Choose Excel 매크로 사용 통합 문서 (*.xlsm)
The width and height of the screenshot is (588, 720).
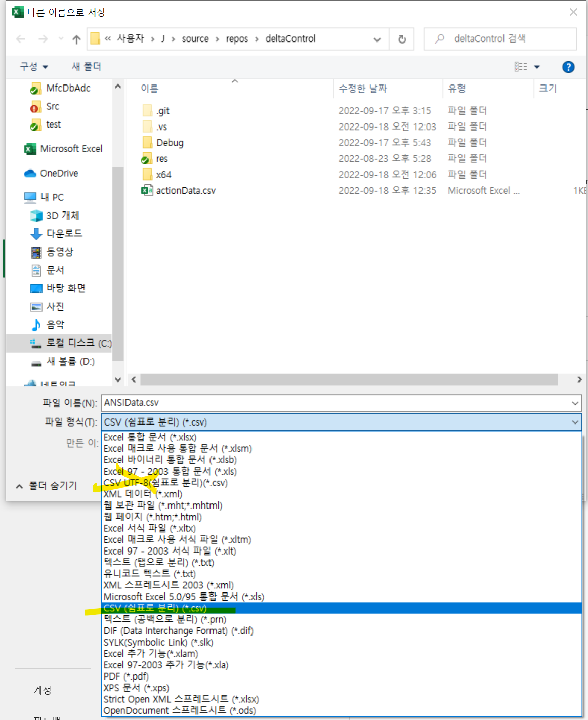[342, 448]
